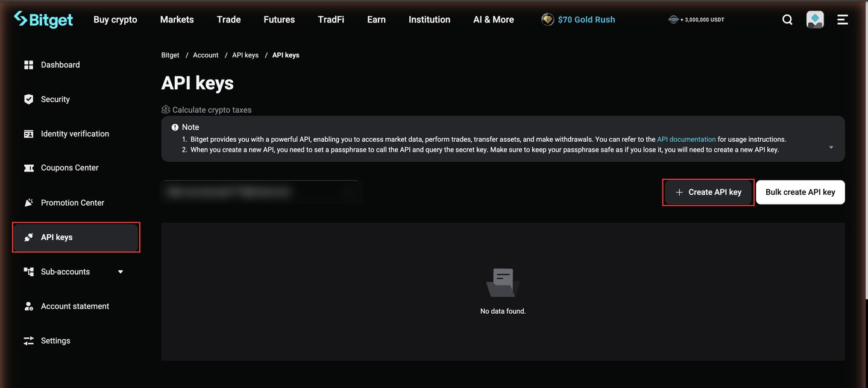Open the Futures menu
868x388 pixels.
pyautogui.click(x=279, y=19)
